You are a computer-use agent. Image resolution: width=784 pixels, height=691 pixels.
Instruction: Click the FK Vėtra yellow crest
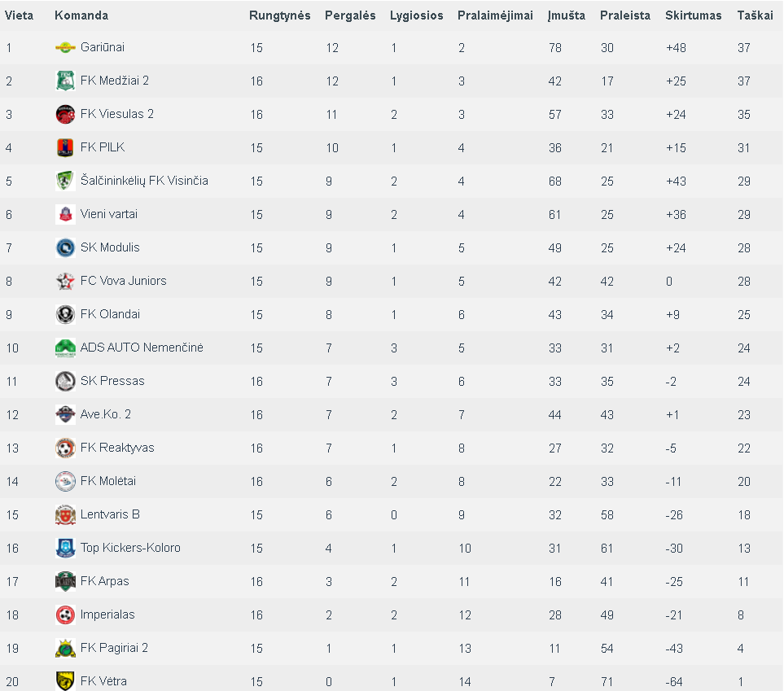pyautogui.click(x=65, y=681)
